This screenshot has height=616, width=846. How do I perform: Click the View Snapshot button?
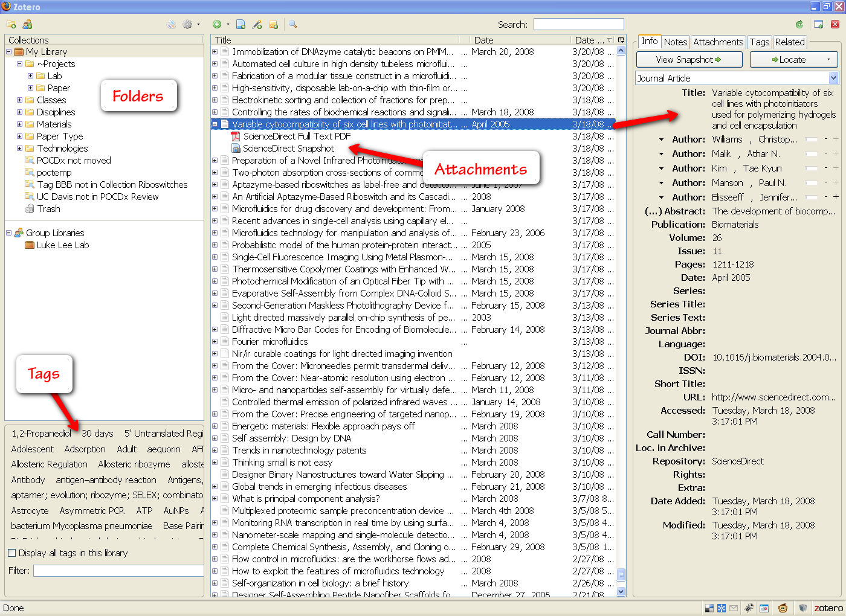click(689, 60)
